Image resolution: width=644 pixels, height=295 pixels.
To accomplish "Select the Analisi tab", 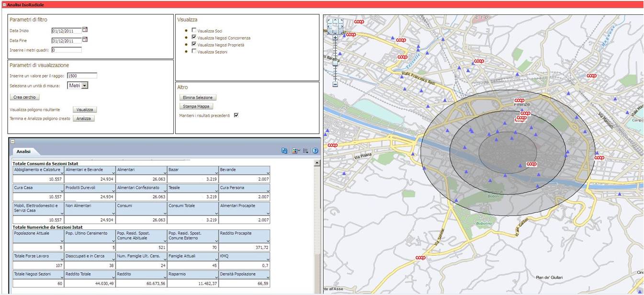I will tap(23, 151).
